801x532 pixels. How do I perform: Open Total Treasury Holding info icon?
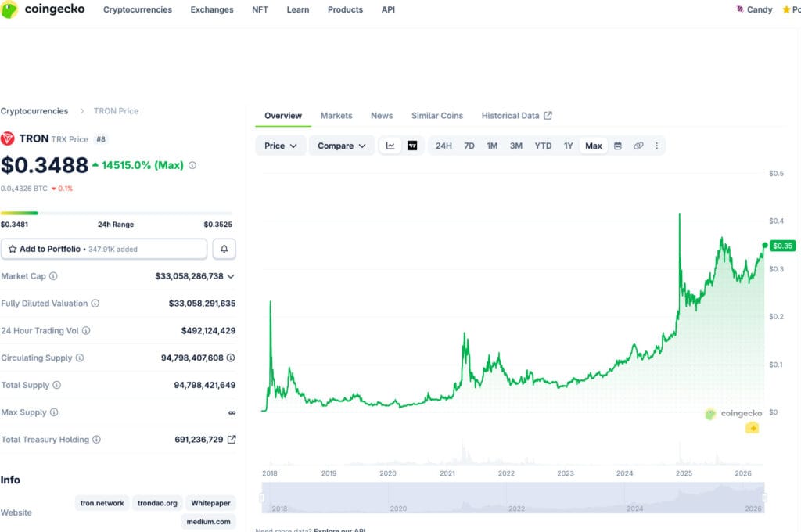tap(96, 440)
